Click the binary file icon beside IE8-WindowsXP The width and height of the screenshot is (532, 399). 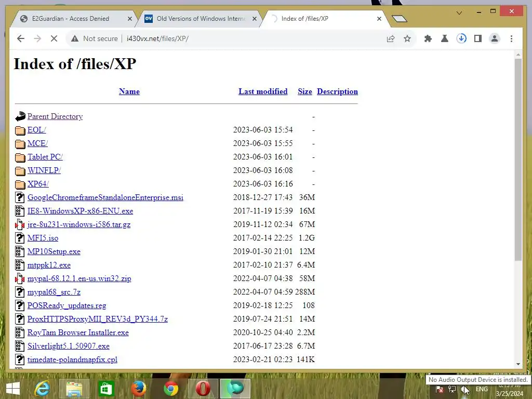tap(20, 211)
